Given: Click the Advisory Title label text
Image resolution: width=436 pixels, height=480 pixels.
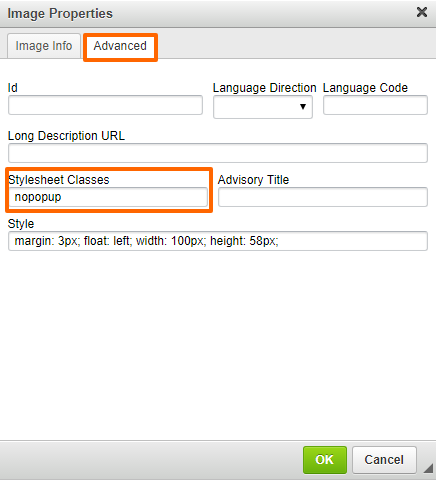Looking at the screenshot, I should [x=253, y=180].
